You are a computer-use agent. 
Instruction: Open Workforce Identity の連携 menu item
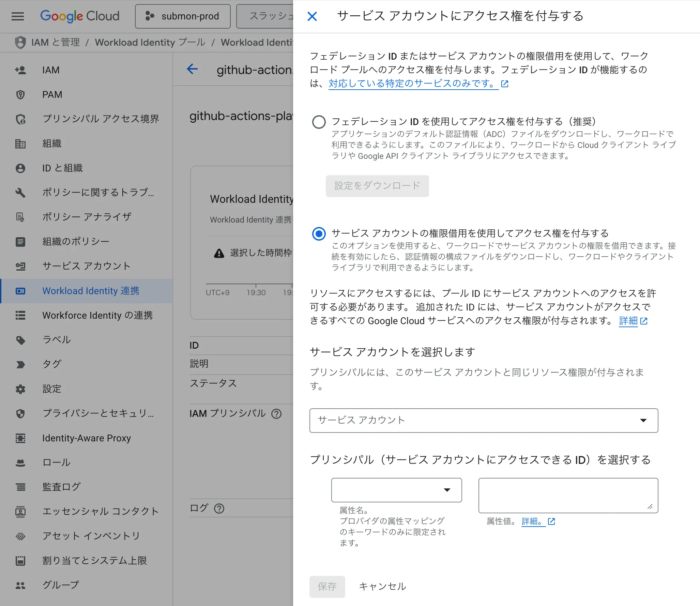point(86,316)
